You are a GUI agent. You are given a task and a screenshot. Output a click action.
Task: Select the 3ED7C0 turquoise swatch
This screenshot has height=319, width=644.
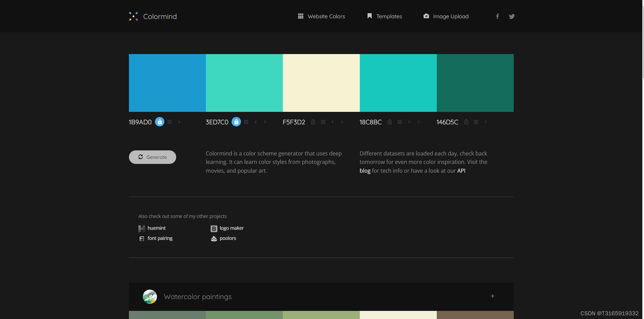tap(244, 83)
